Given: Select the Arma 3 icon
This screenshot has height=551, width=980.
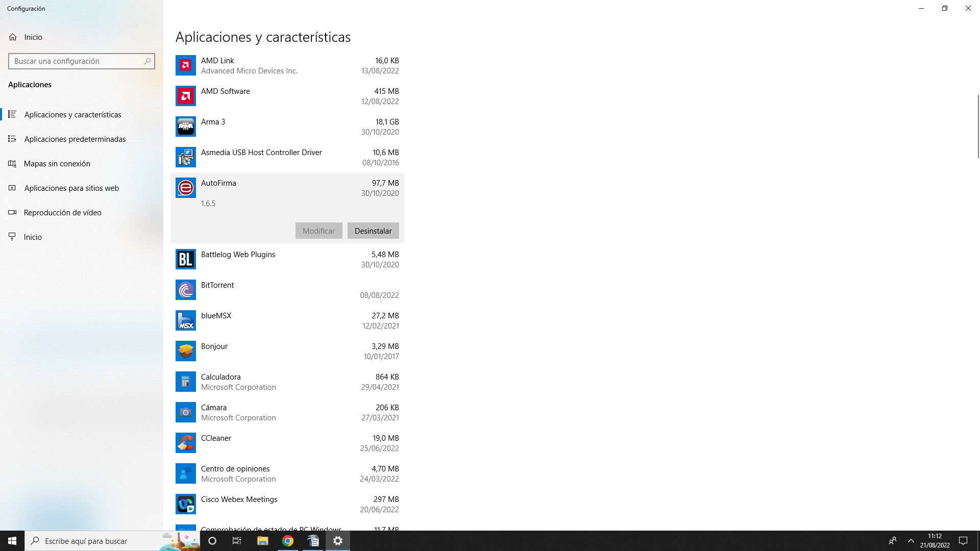Looking at the screenshot, I should coord(185,127).
